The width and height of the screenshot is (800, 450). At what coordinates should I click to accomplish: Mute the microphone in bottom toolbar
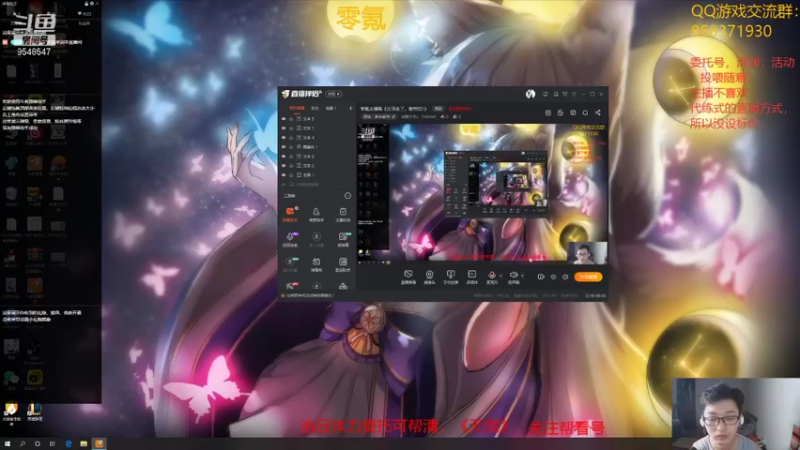[492, 275]
